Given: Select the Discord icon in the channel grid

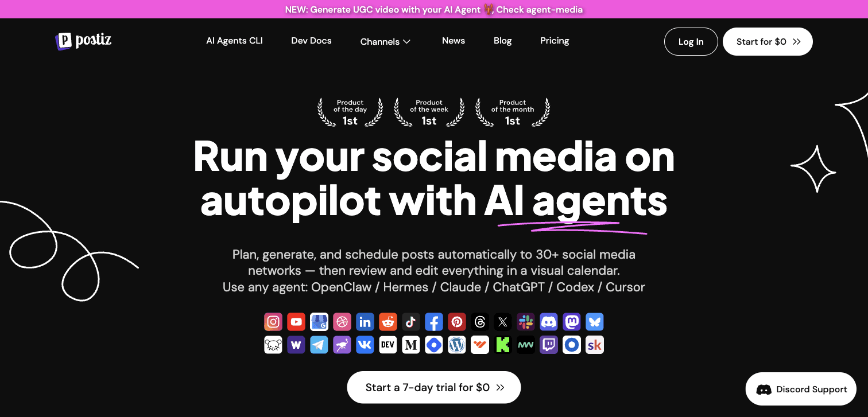Looking at the screenshot, I should pos(549,322).
